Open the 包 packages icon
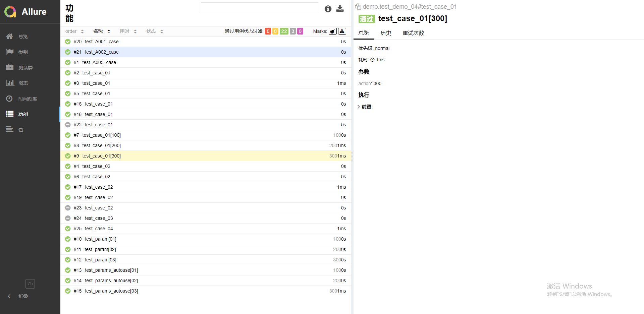 [10, 129]
